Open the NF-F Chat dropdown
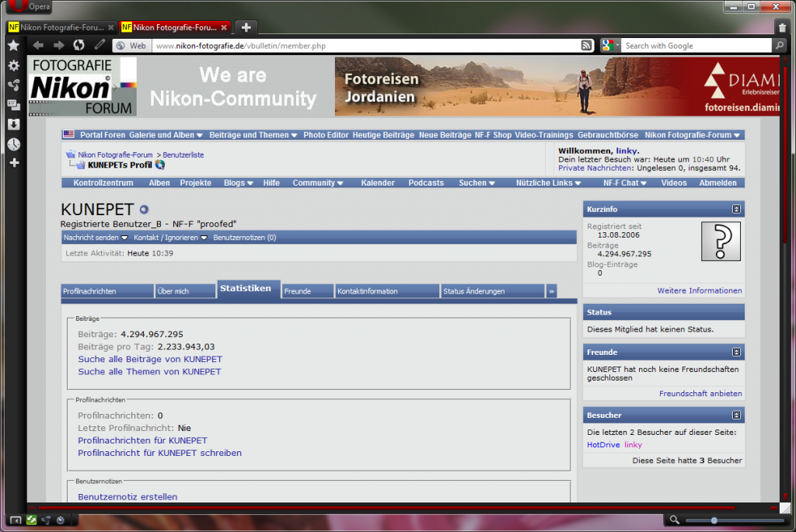 pyautogui.click(x=624, y=183)
